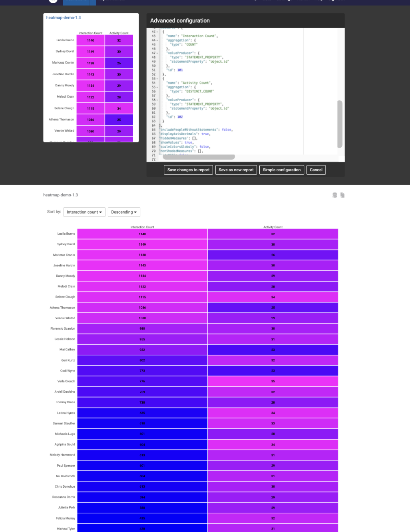The height and width of the screenshot is (532, 410).
Task: Click the Maricruz Cronin row label in large heatmap
Action: pyautogui.click(x=64, y=255)
